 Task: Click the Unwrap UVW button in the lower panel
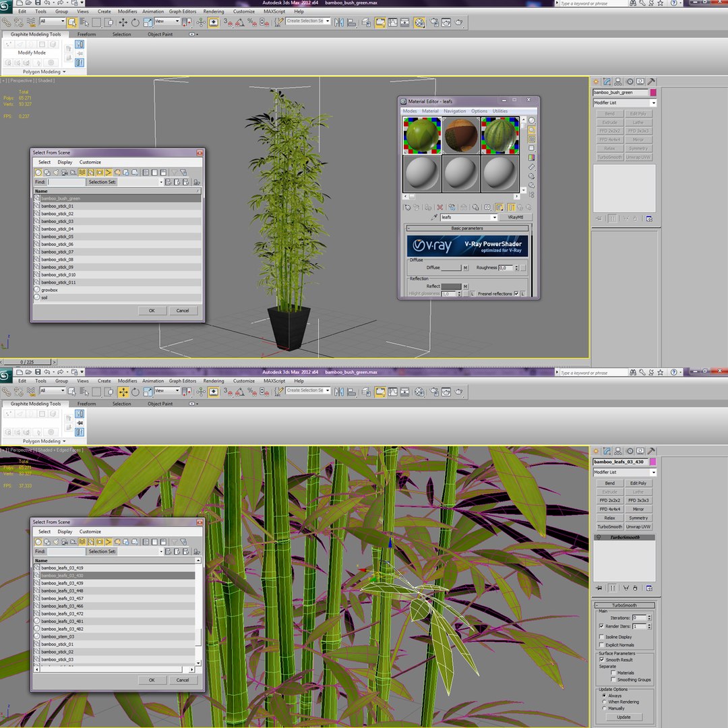(638, 526)
